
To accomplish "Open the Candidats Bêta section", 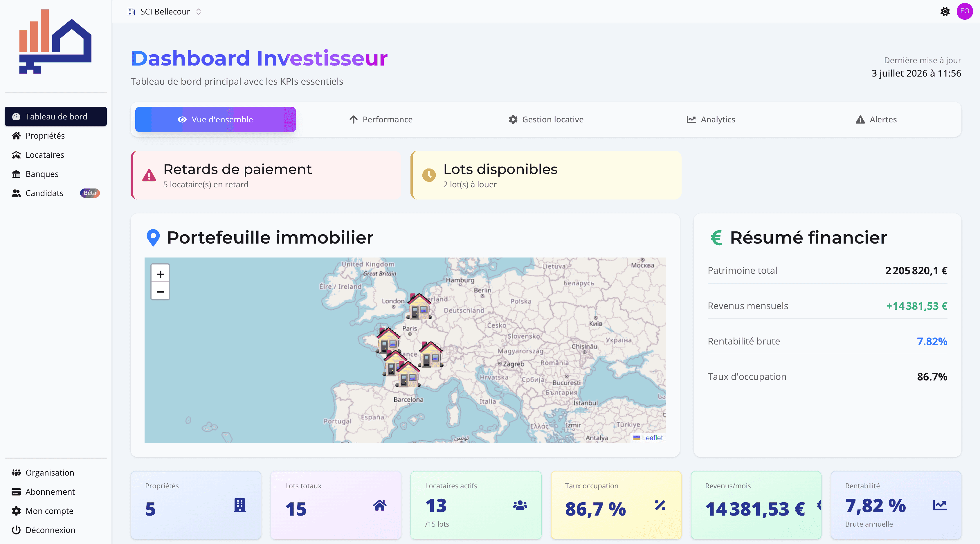I will coord(55,193).
